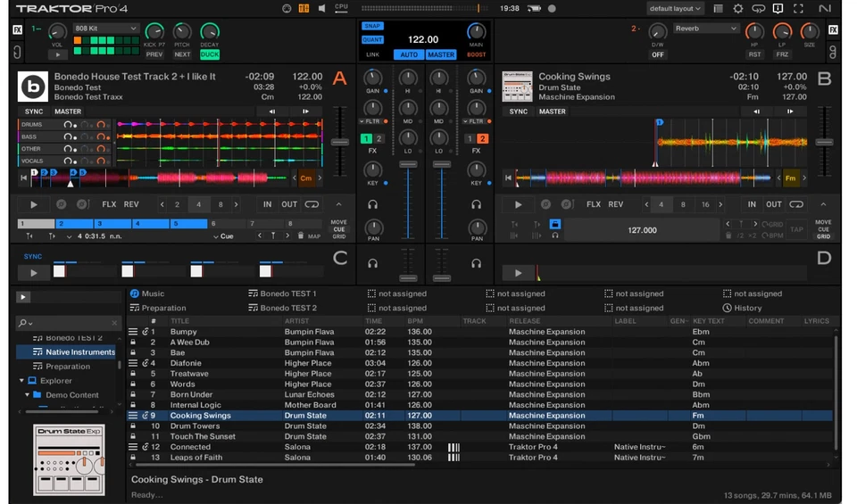Toggle SNAP button
Viewport: 857px width, 504px height.
[372, 26]
